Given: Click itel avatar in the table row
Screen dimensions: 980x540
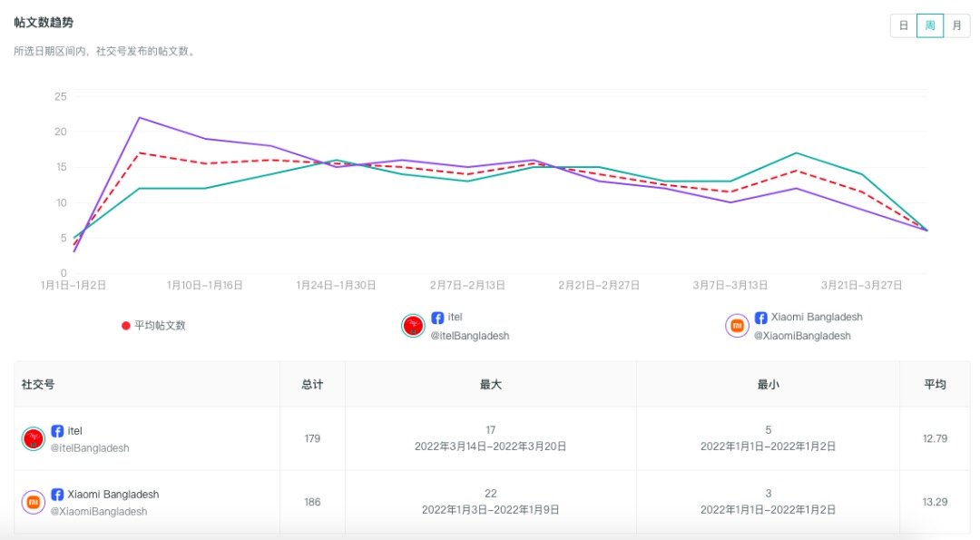Looking at the screenshot, I should click(x=34, y=439).
